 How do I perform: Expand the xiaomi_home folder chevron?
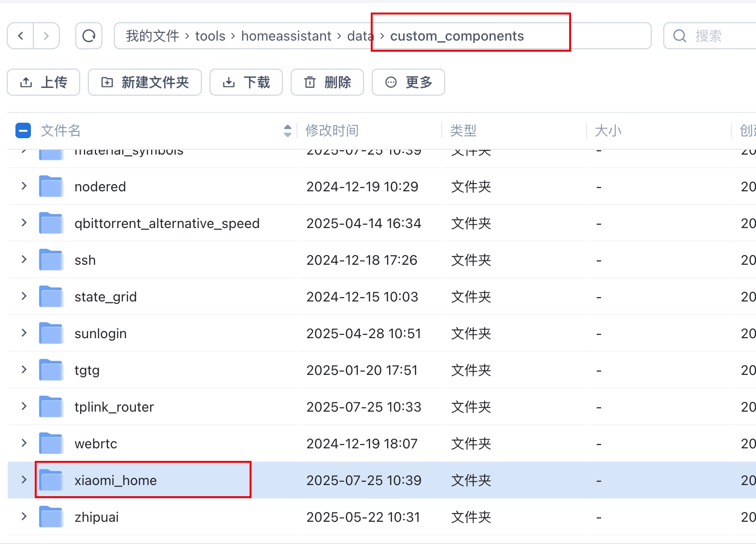[x=24, y=480]
